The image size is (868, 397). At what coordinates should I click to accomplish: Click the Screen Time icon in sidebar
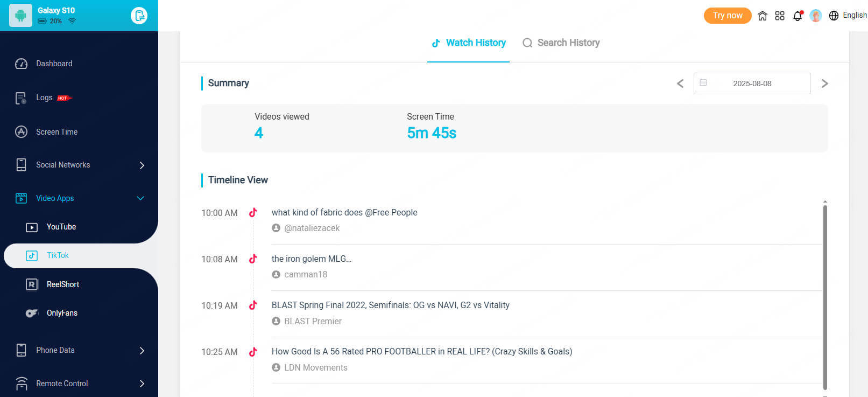tap(21, 132)
